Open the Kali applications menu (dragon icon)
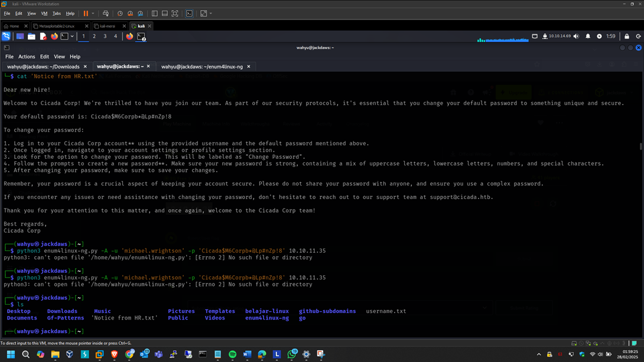This screenshot has width=644, height=362. click(x=6, y=36)
